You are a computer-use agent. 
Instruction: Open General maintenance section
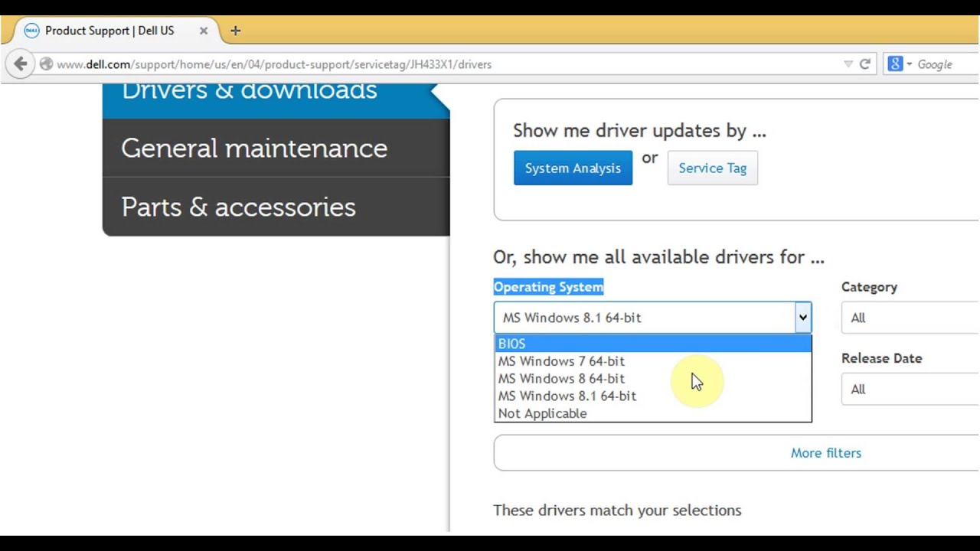click(x=276, y=148)
